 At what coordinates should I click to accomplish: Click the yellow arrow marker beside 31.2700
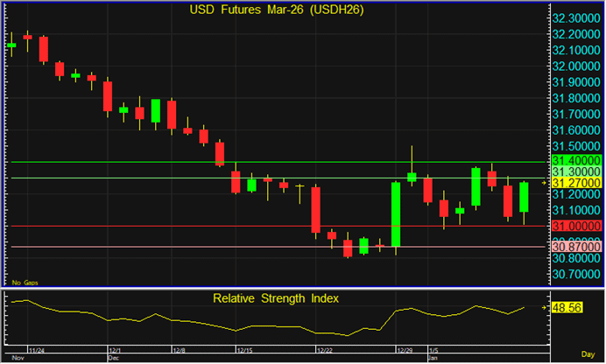[x=545, y=184]
